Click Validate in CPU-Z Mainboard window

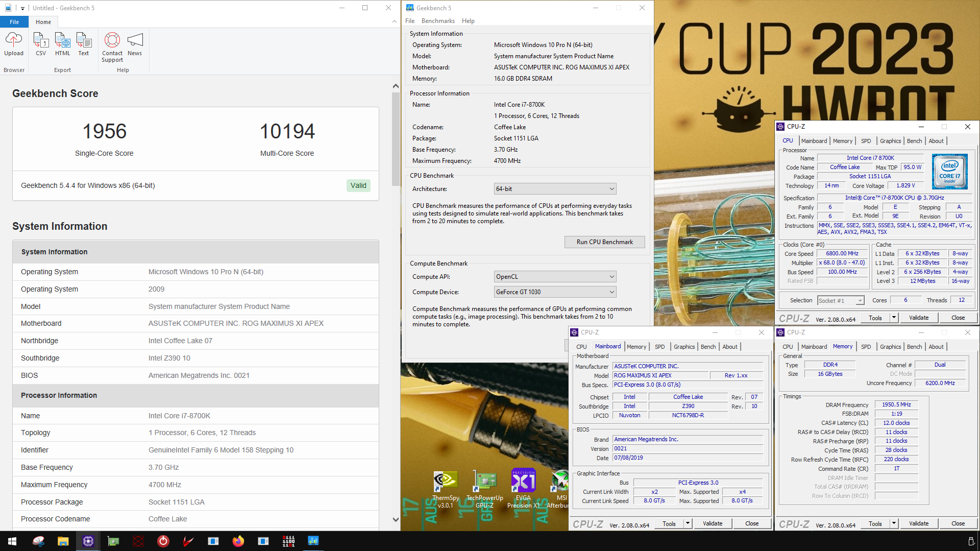tap(713, 523)
